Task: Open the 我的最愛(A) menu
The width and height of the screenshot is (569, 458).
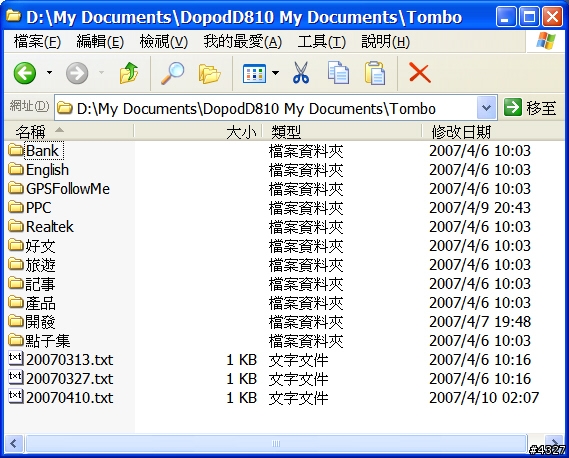Action: [243, 42]
